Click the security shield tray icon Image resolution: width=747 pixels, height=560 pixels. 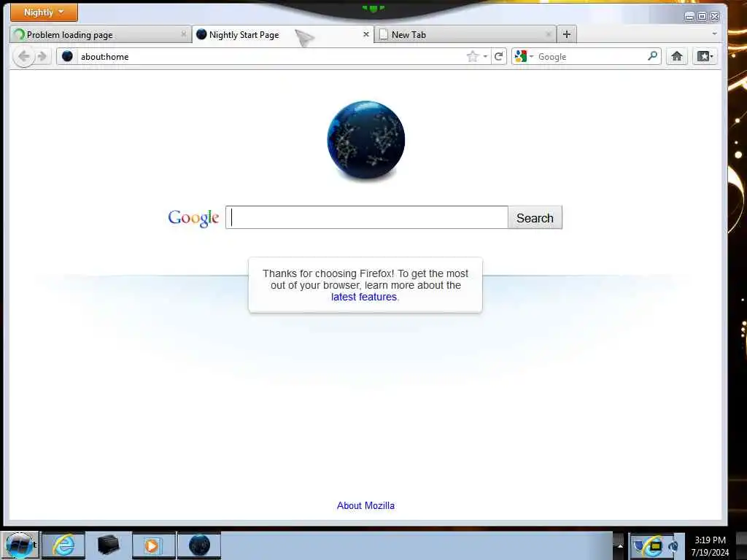point(639,547)
